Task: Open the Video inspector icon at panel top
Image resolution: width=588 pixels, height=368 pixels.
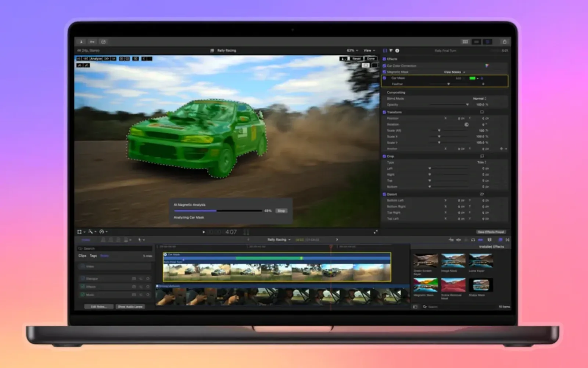Action: point(386,50)
